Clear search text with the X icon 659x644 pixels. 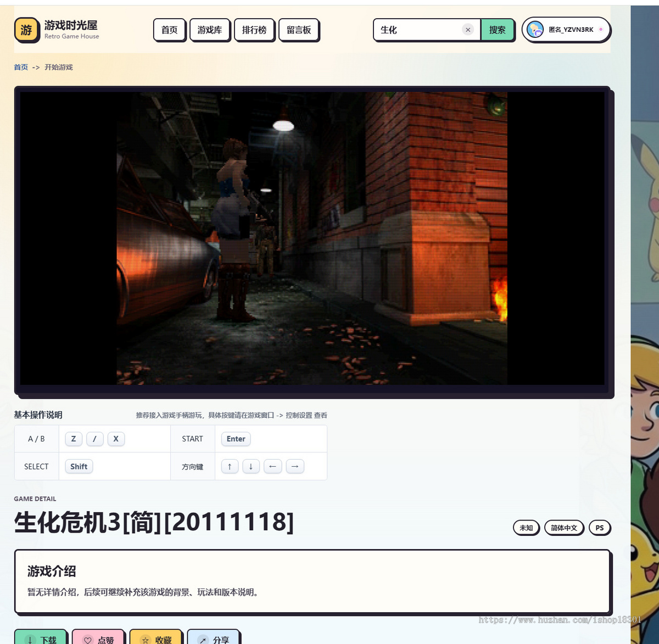click(x=468, y=30)
